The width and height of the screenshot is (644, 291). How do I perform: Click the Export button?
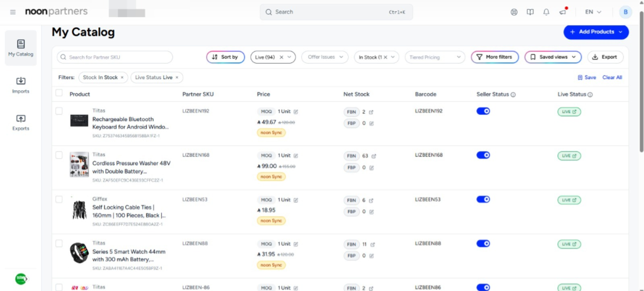605,57
